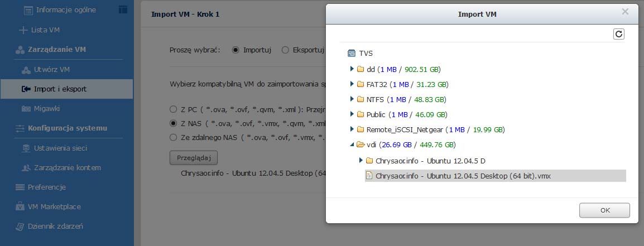
Task: Click the vdi folder name
Action: coord(371,145)
